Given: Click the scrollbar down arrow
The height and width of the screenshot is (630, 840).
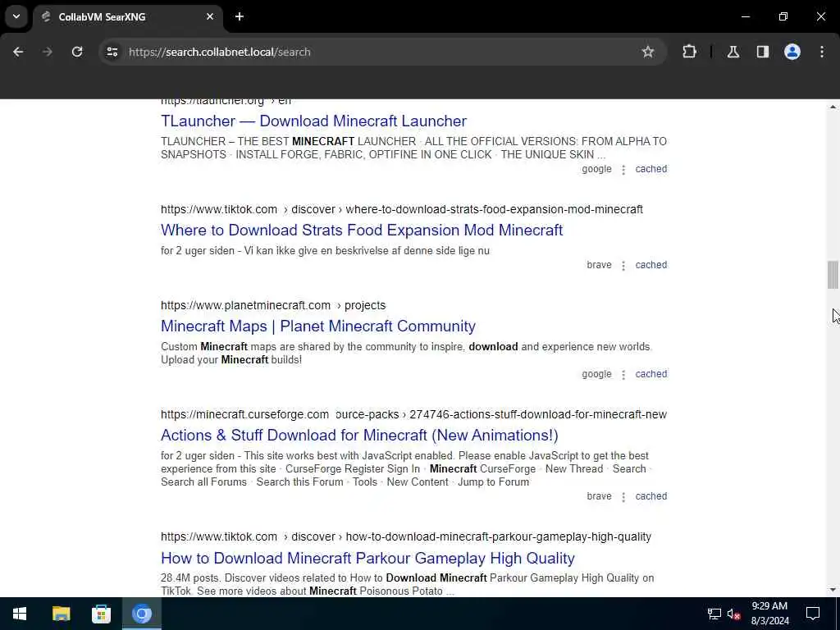Looking at the screenshot, I should pyautogui.click(x=833, y=590).
